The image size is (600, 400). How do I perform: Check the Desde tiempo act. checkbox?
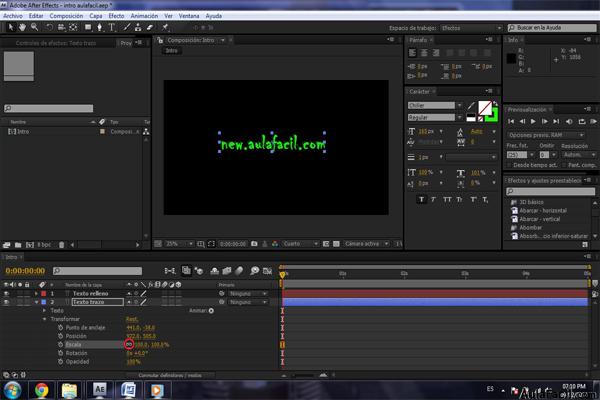tap(509, 165)
